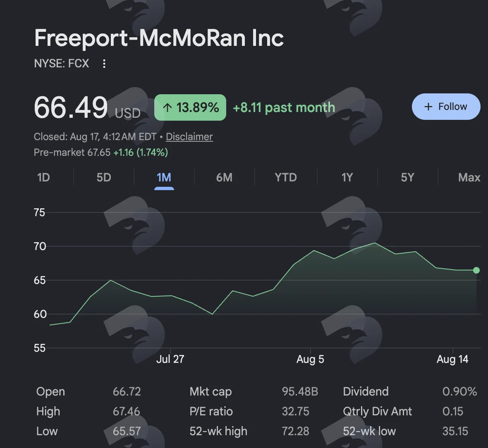Click the Aug 5 date marker on chart axis
This screenshot has height=448, width=488.
310,359
